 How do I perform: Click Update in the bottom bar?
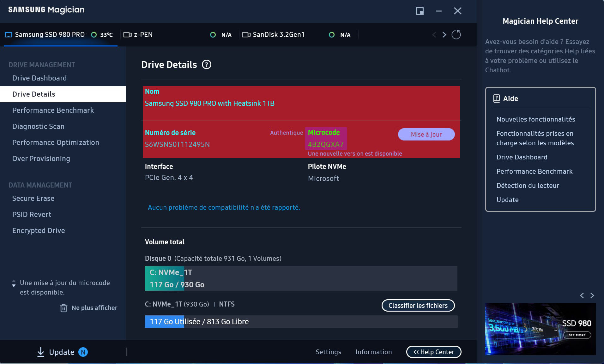[62, 352]
